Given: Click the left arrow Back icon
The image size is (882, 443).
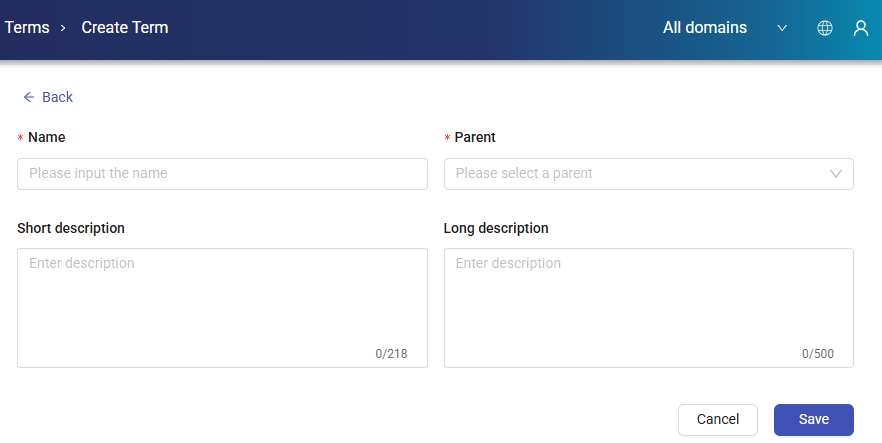Looking at the screenshot, I should coord(29,97).
